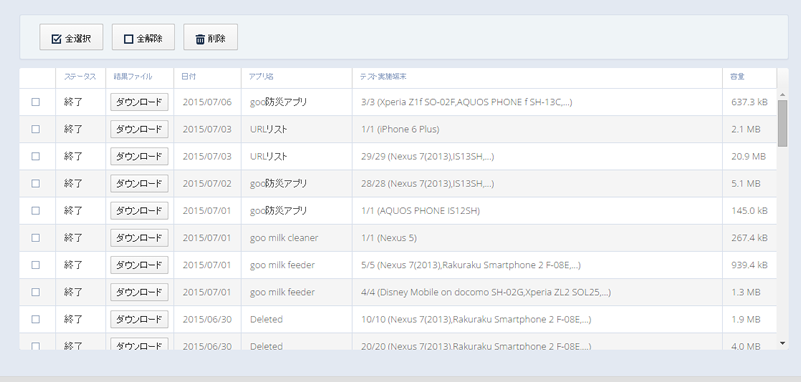Click the table's vertical scrollbar thumb
This screenshot has width=801, height=382.
783,124
